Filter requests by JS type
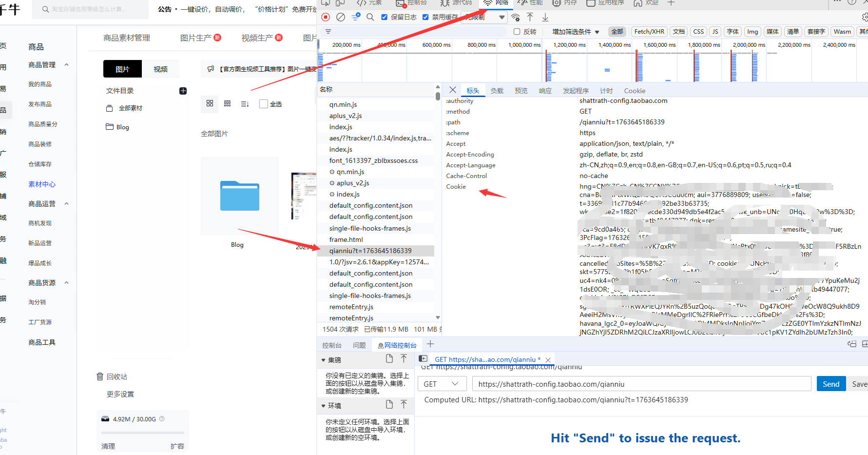Image resolution: width=868 pixels, height=455 pixels. pyautogui.click(x=715, y=32)
